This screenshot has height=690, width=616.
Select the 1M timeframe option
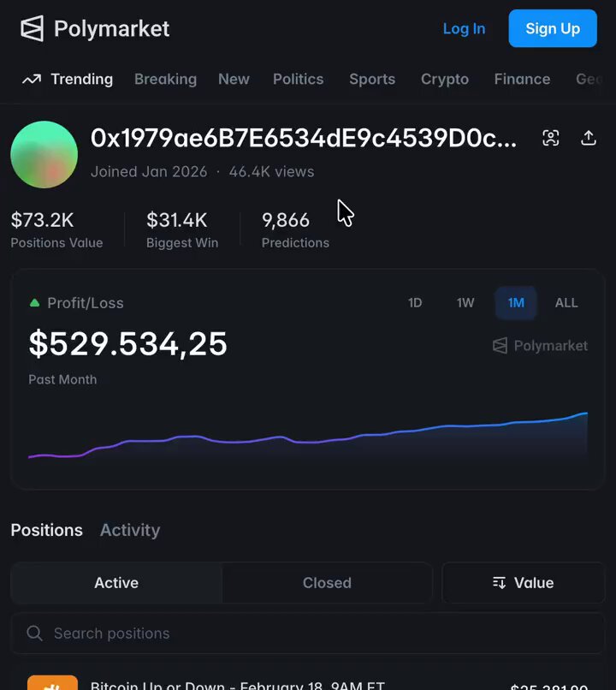(x=516, y=302)
